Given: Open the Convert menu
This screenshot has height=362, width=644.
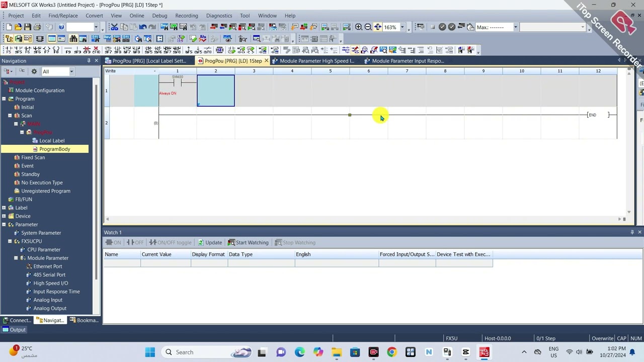Looking at the screenshot, I should [94, 16].
